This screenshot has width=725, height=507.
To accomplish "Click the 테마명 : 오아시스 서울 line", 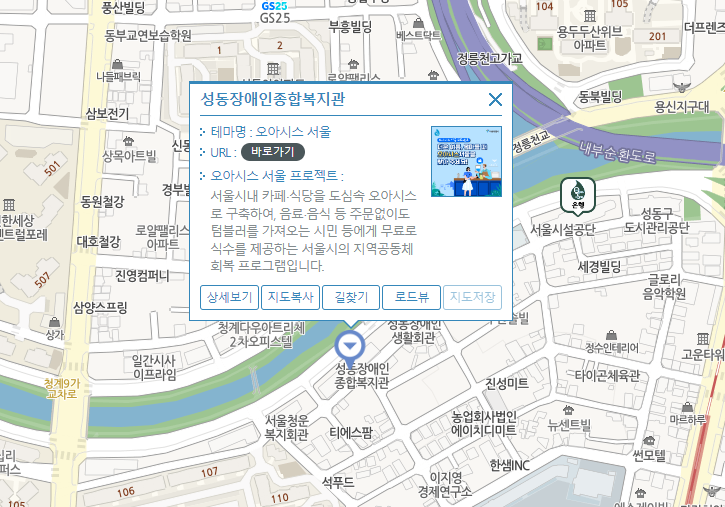I will click(x=271, y=132).
